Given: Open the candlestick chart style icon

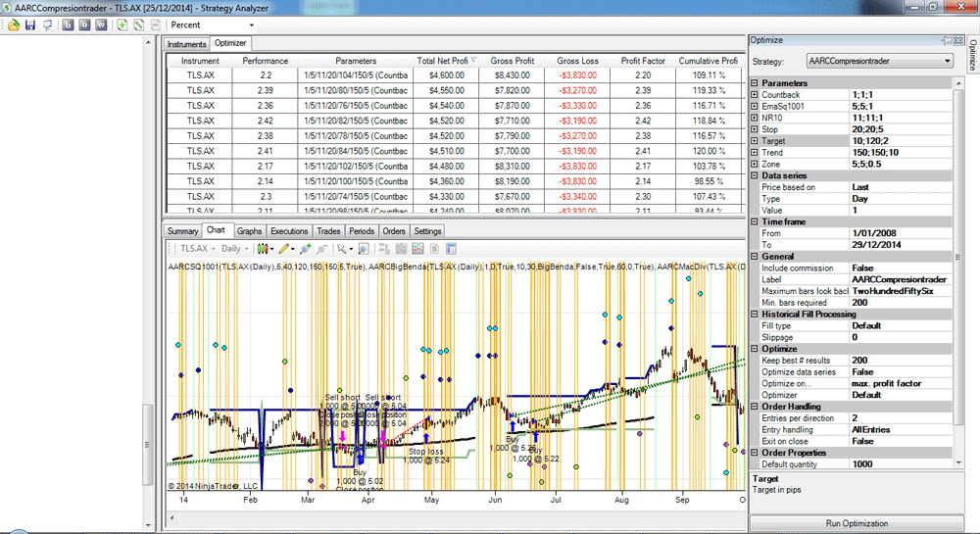Looking at the screenshot, I should (x=265, y=249).
